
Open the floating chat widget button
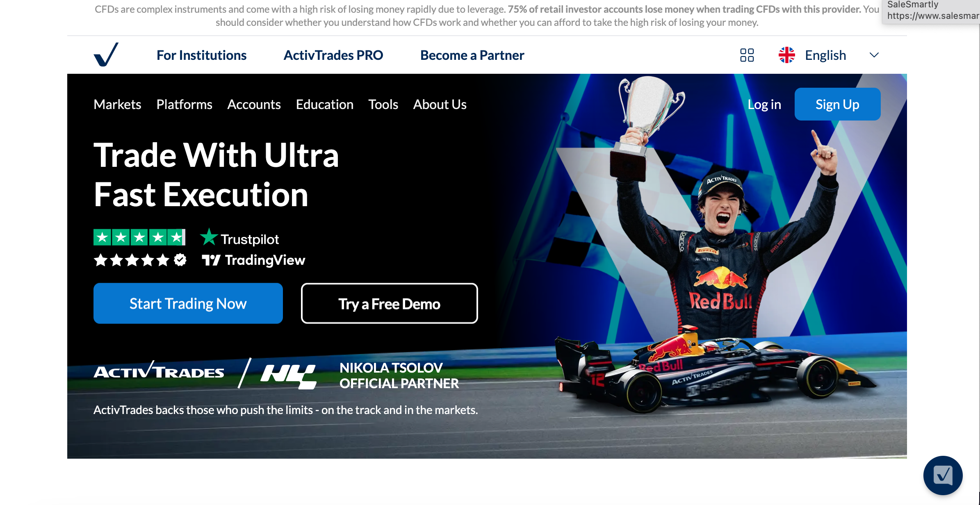coord(943,475)
